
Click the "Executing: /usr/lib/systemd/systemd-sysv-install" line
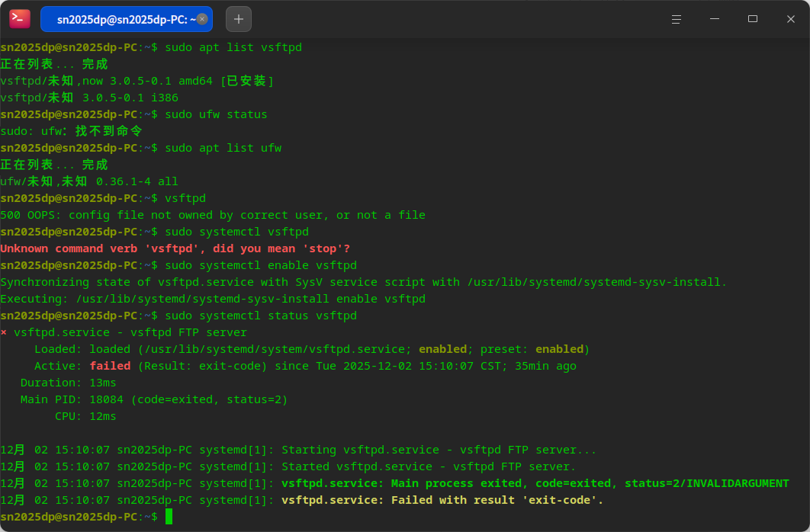(213, 299)
